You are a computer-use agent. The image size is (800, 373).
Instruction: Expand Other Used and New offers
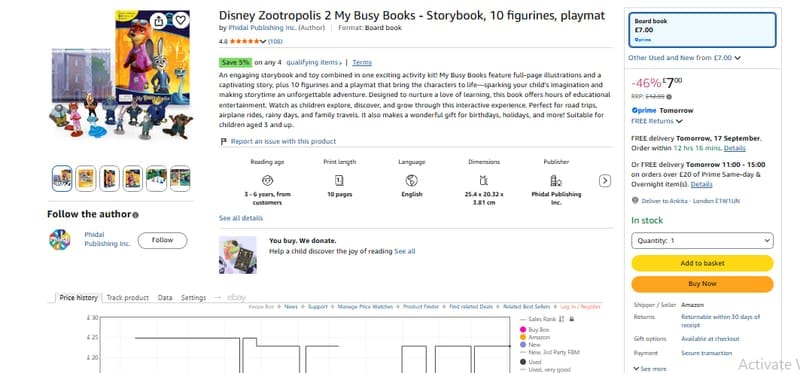684,58
